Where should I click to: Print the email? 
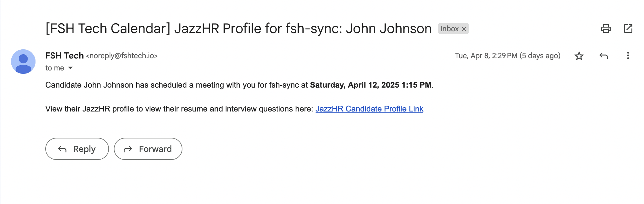(x=606, y=28)
